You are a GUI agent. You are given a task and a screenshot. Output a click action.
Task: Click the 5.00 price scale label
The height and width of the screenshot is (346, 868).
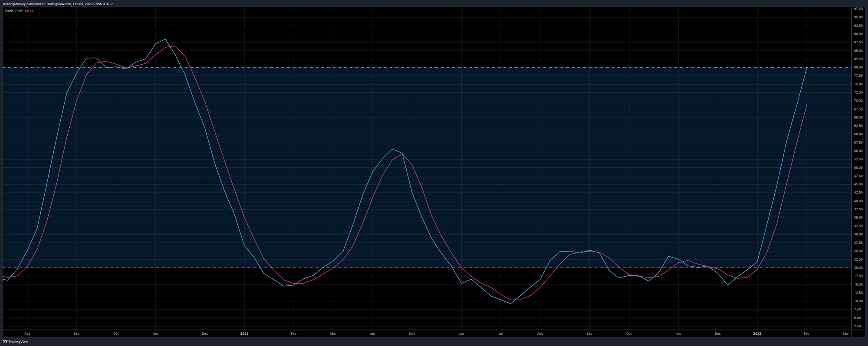coord(858,318)
